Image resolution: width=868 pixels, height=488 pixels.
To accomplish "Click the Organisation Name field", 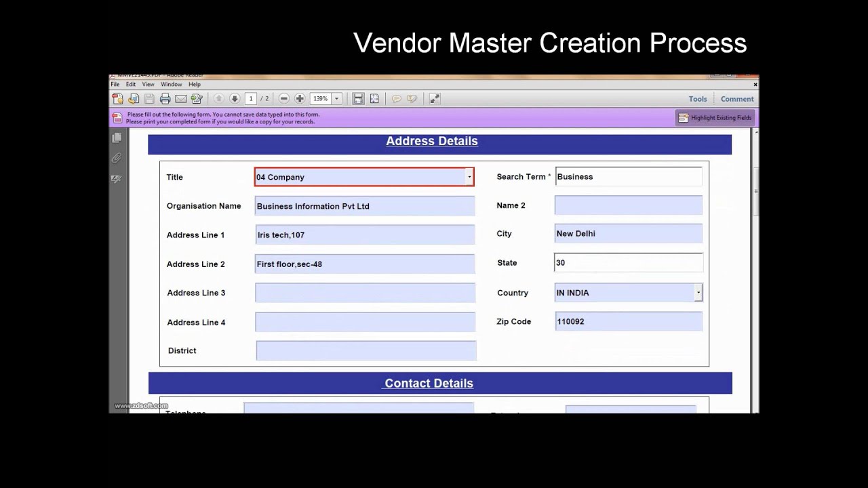I will pos(365,206).
